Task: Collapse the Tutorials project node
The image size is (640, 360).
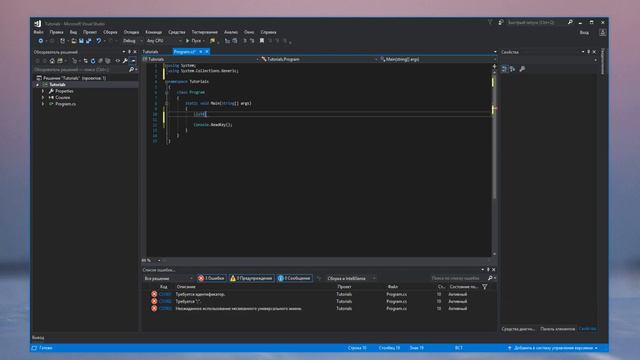Action: (x=38, y=84)
